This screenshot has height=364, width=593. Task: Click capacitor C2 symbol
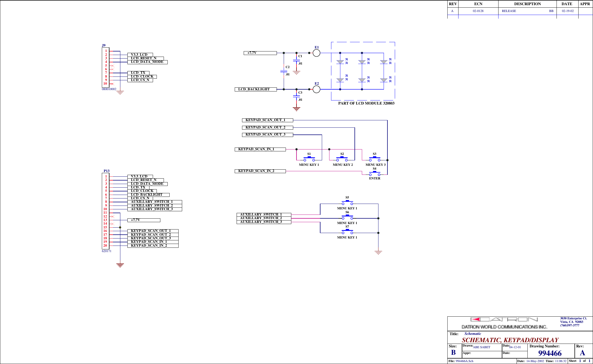284,71
